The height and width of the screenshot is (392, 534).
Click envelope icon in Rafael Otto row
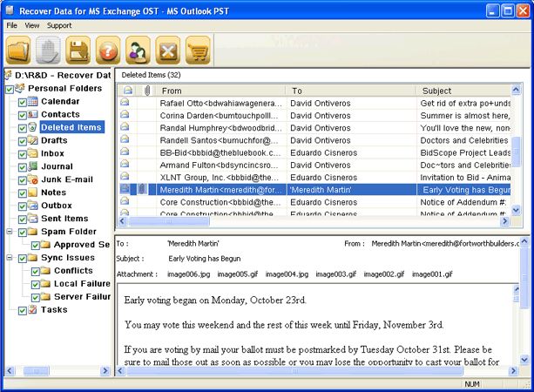pyautogui.click(x=125, y=102)
